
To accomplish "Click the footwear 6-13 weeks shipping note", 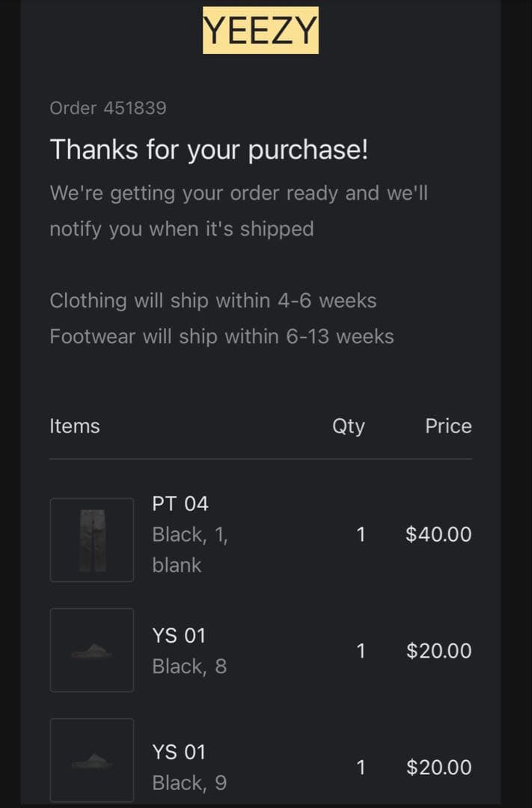I will 221,337.
